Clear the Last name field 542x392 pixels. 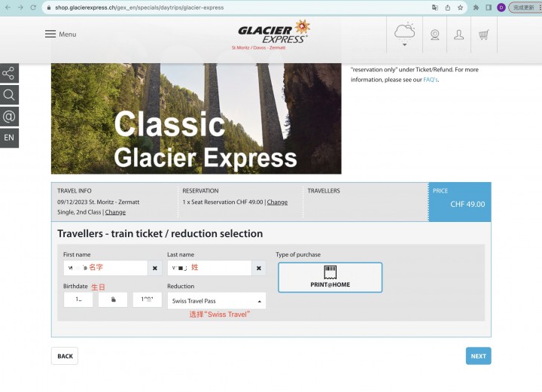[x=259, y=268]
